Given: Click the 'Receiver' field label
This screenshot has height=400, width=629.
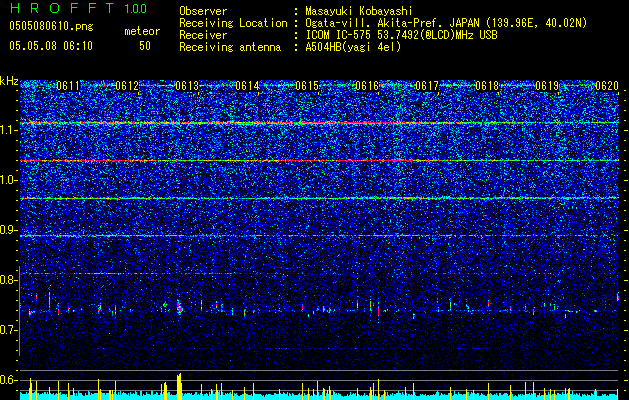Looking at the screenshot, I should click(x=203, y=35).
